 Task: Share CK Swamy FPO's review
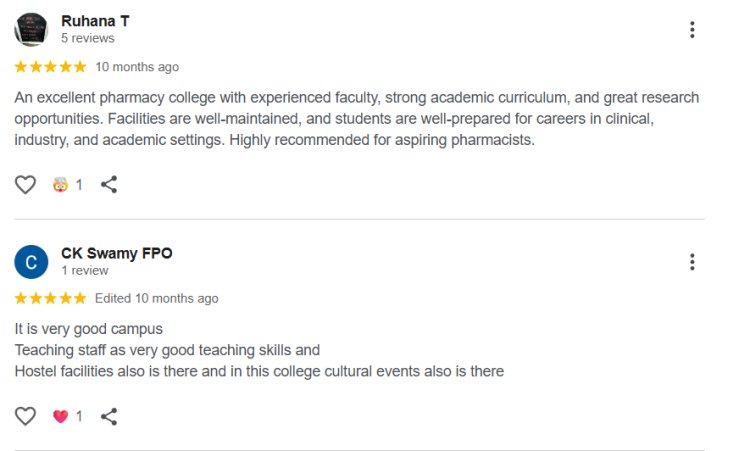110,416
